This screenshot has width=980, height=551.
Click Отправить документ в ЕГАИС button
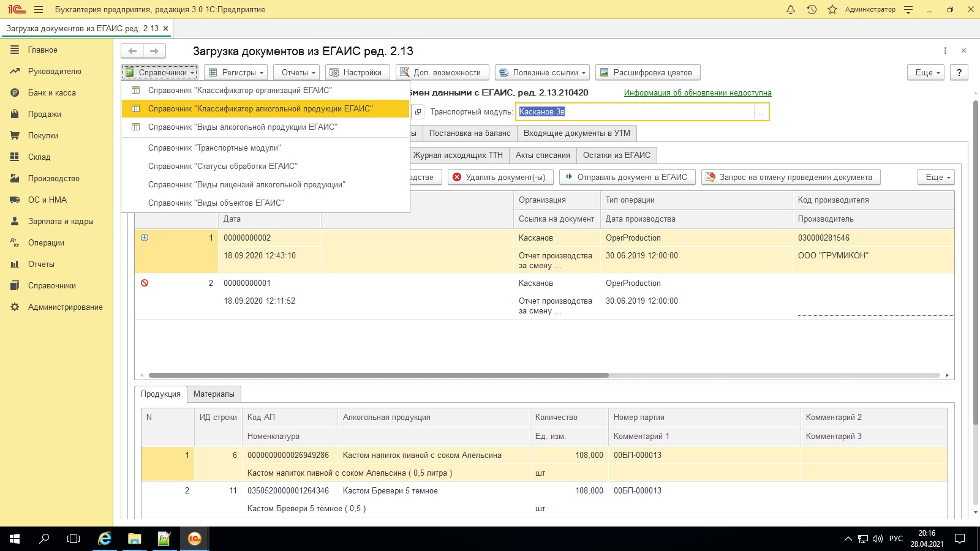(x=627, y=177)
